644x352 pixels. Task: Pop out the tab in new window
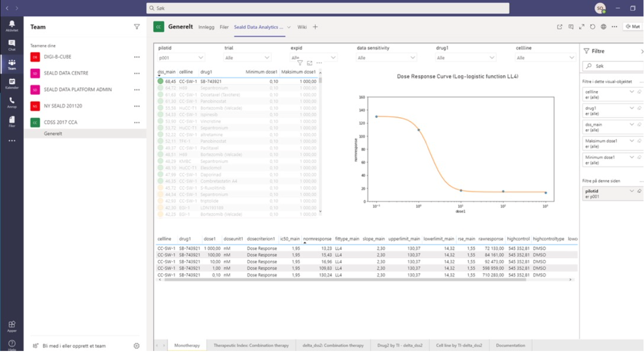coord(559,27)
